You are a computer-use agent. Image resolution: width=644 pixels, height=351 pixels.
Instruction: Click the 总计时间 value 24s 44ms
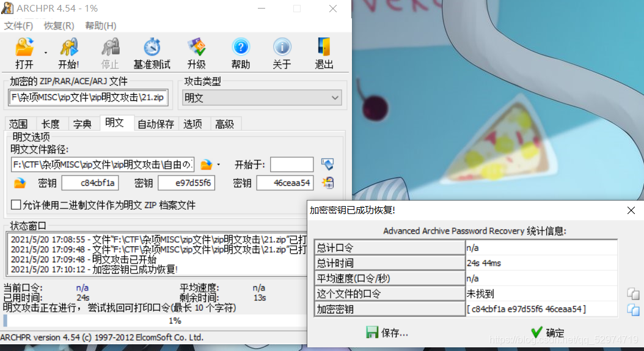(x=541, y=263)
